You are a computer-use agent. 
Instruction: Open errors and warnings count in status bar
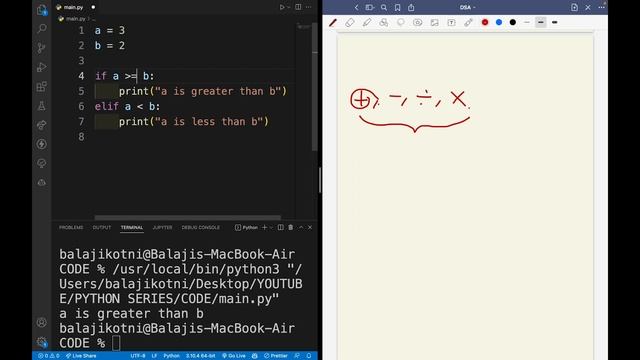pos(49,356)
